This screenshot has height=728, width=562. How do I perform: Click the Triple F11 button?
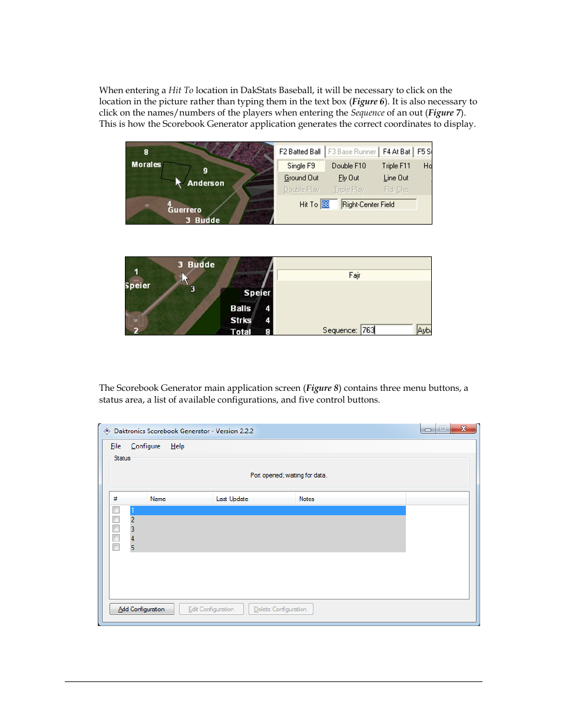point(396,166)
